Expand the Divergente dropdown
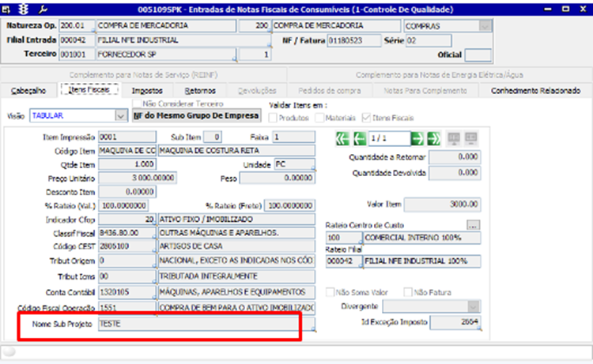 pos(473,306)
